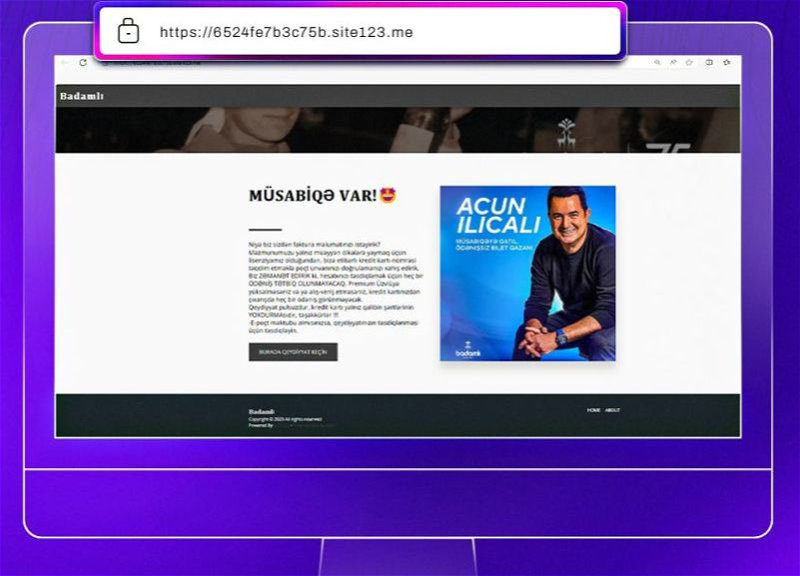This screenshot has height=576, width=800.
Task: Go to HOME in the footer menu
Action: [593, 410]
